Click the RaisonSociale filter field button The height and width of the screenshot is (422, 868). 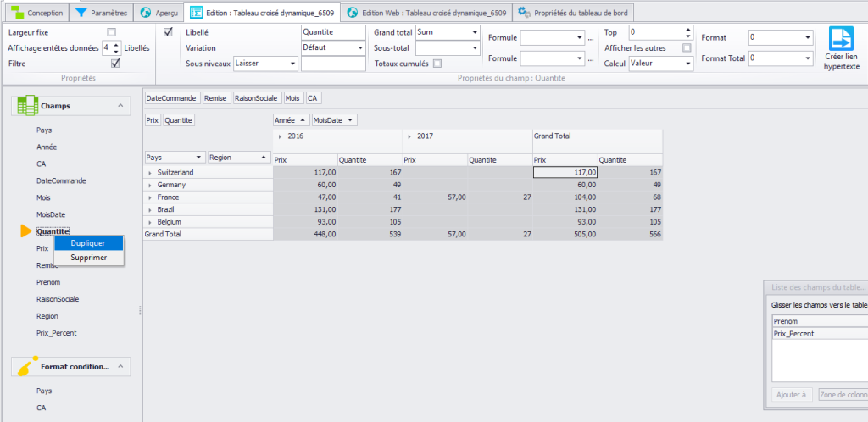coord(258,98)
